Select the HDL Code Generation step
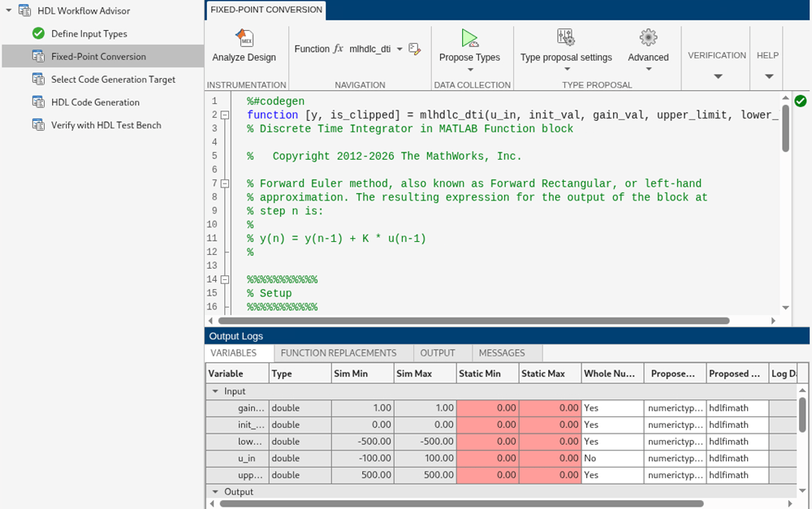Screen dimensions: 812x509 95,102
